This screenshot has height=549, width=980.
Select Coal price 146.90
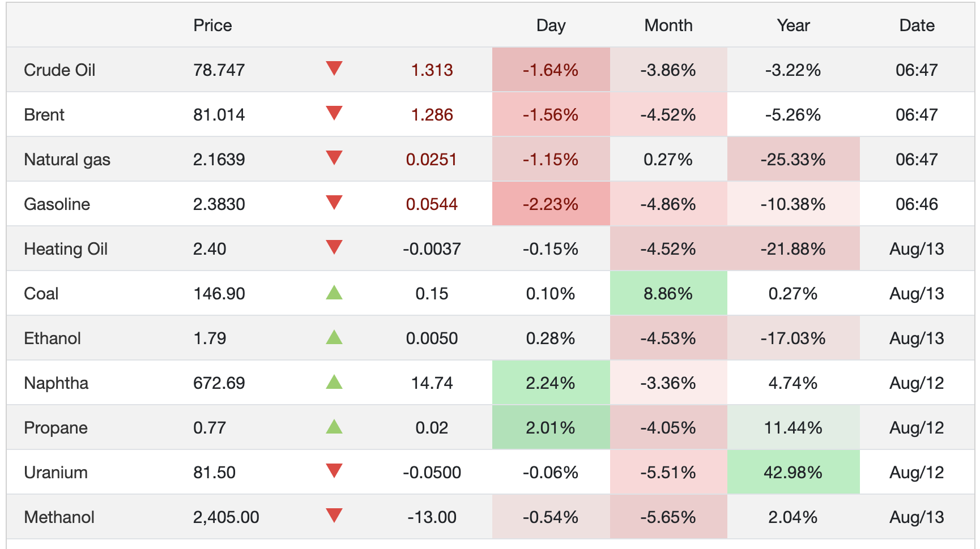click(x=219, y=294)
